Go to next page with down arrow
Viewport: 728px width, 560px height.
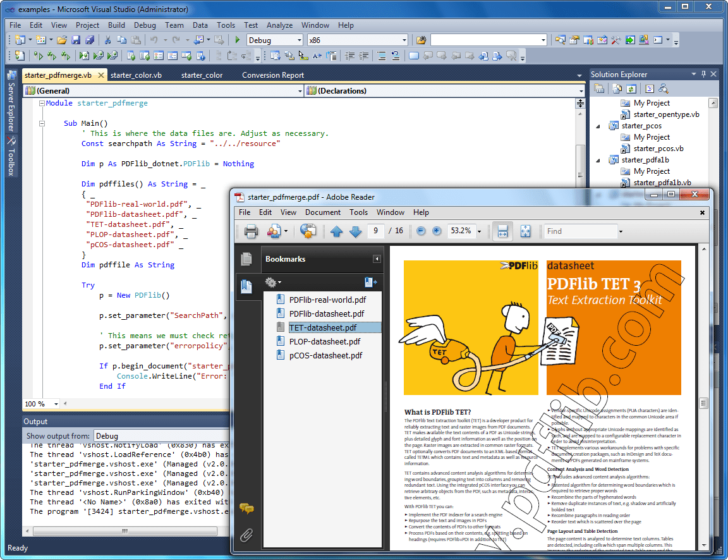coord(355,231)
